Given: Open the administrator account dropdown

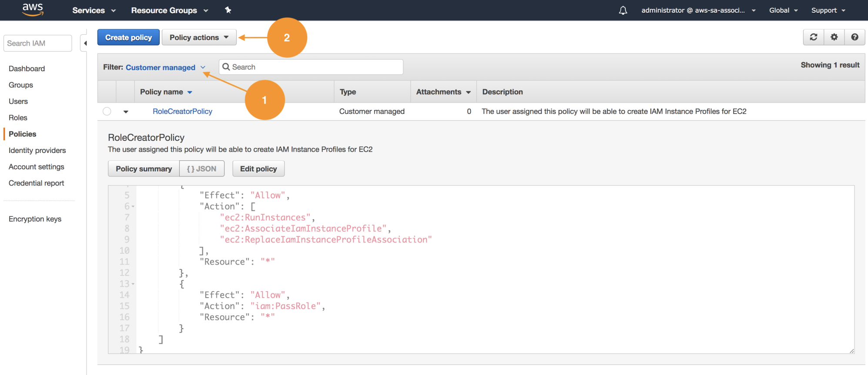Looking at the screenshot, I should coord(698,10).
